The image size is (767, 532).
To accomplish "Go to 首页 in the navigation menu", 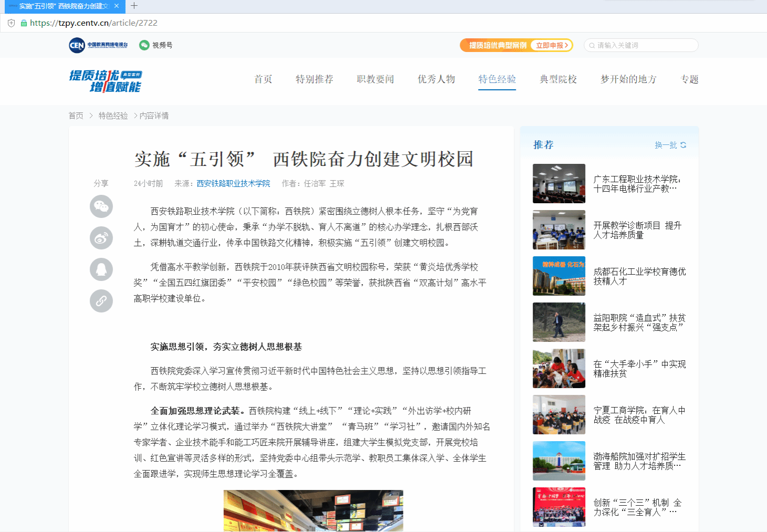I will [x=263, y=79].
